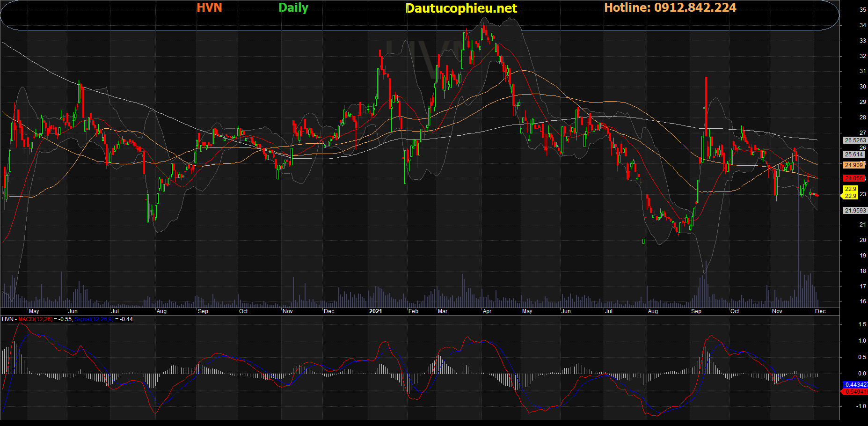Click the Hotline 0912.842.224 text

point(670,8)
